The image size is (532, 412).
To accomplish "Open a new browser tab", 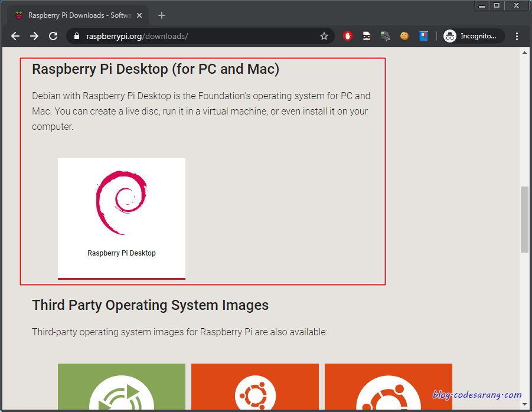I will tap(162, 15).
